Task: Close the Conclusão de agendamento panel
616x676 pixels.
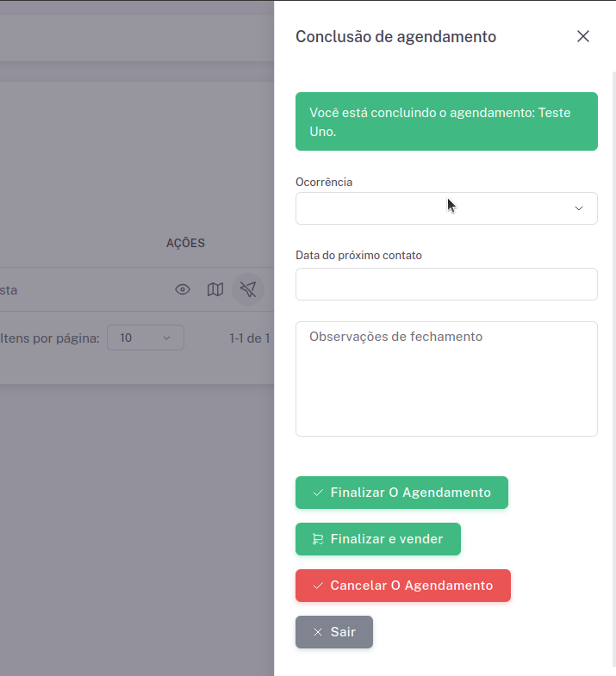Action: [x=583, y=36]
